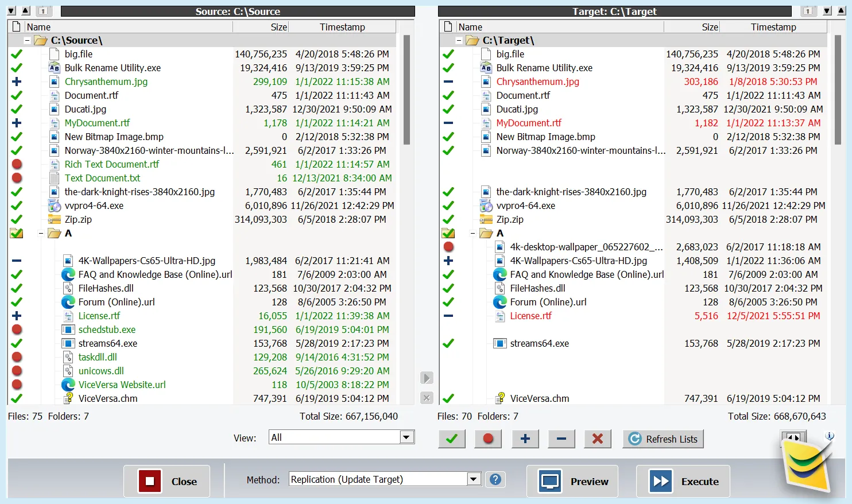This screenshot has width=852, height=504.
Task: Collapse folder A in the Target tree
Action: tap(473, 233)
